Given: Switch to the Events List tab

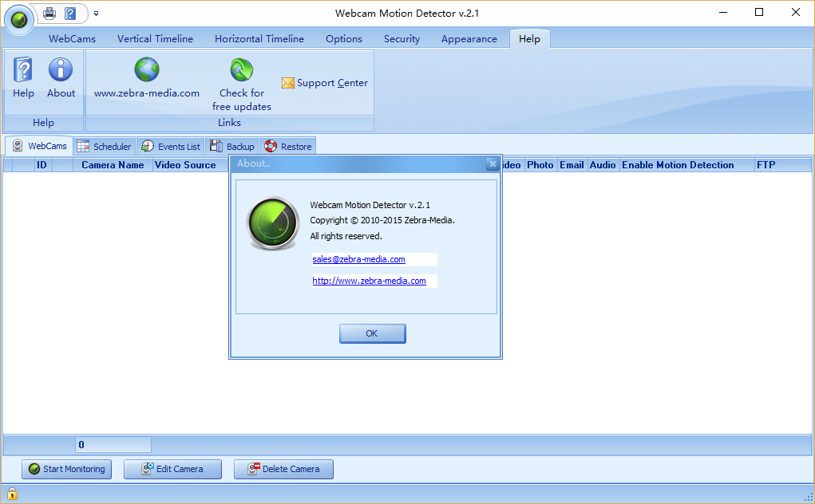Looking at the screenshot, I should [x=171, y=147].
